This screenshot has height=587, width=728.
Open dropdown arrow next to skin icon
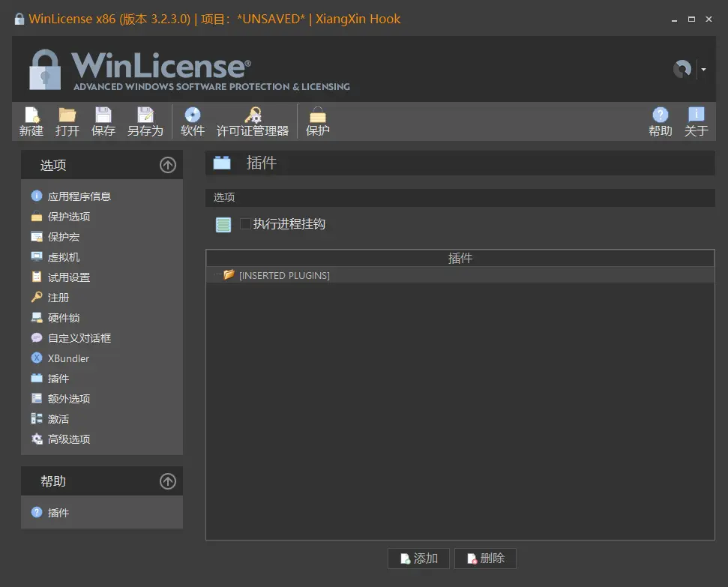pos(704,69)
